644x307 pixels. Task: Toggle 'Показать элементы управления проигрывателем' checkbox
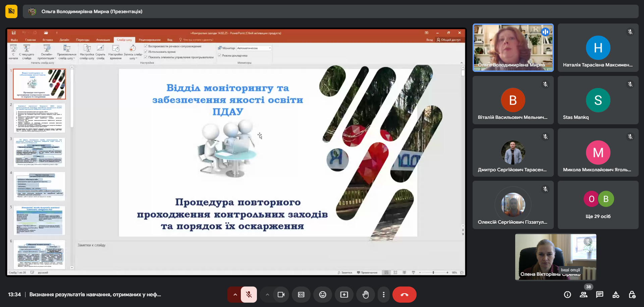(x=146, y=57)
